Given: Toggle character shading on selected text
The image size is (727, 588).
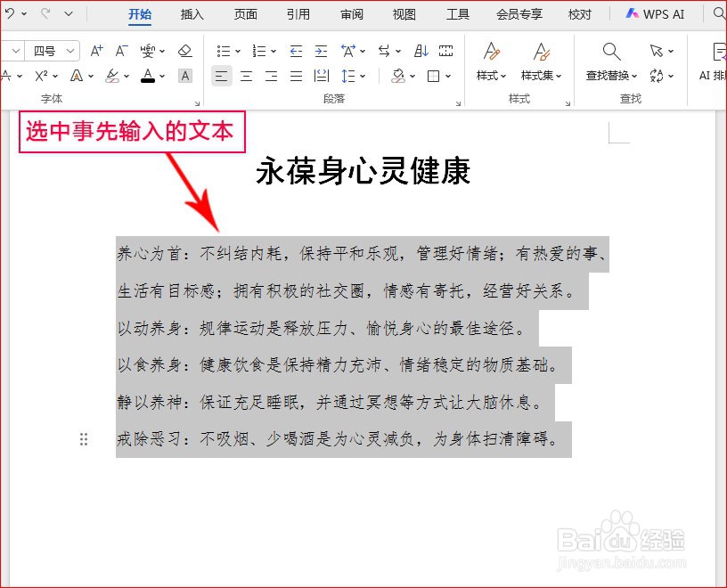Looking at the screenshot, I should coord(184,78).
